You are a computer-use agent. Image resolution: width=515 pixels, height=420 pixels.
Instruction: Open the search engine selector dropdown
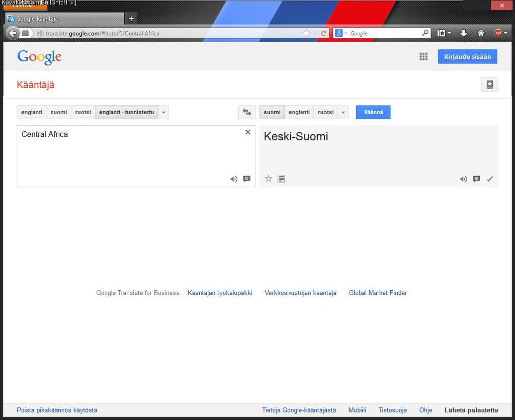click(x=341, y=33)
